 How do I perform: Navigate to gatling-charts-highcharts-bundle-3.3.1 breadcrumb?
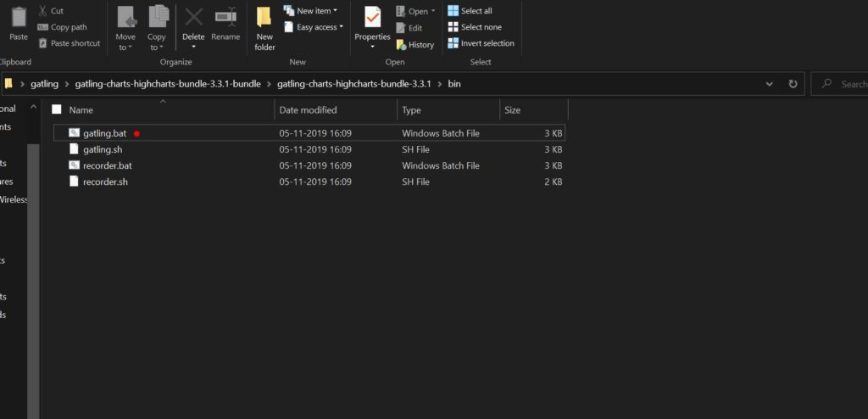click(353, 84)
